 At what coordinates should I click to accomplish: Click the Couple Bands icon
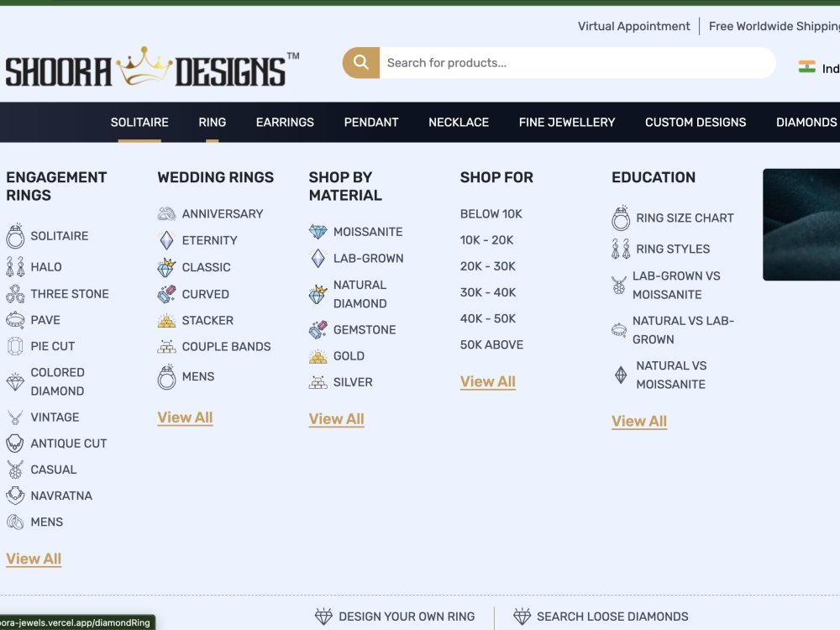(166, 347)
